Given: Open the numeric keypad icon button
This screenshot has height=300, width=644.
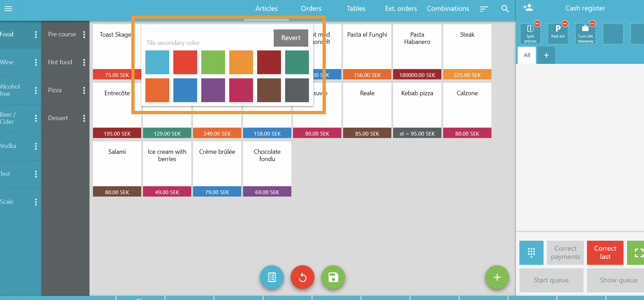Looking at the screenshot, I should tap(531, 252).
